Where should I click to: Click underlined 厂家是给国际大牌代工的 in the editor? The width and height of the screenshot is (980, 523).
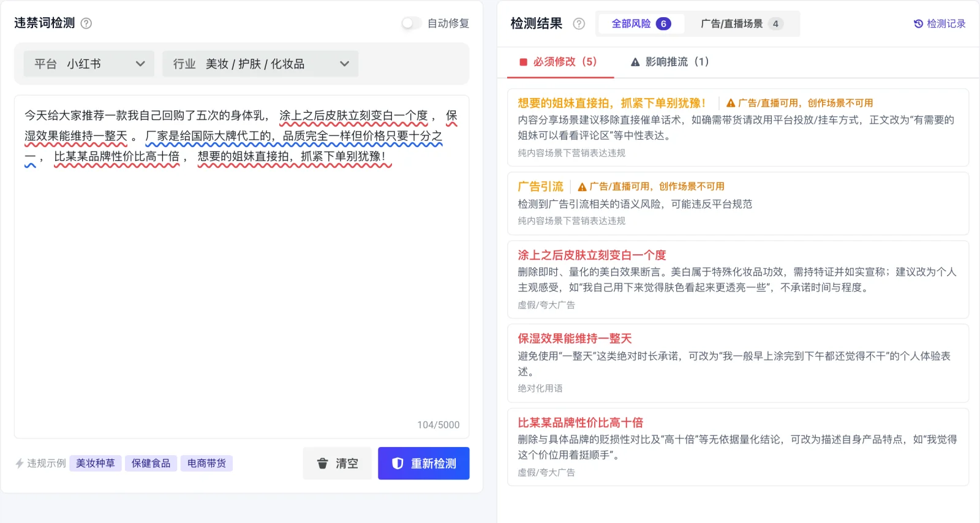(209, 136)
